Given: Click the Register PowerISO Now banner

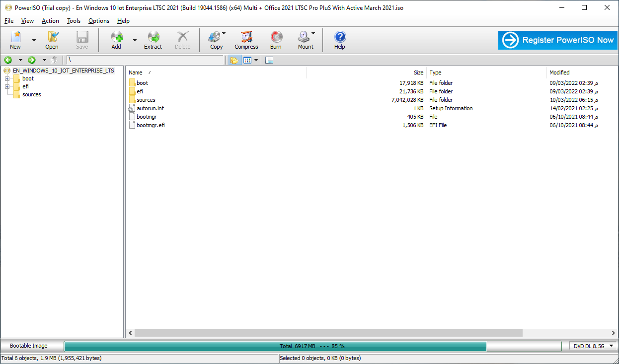Looking at the screenshot, I should pyautogui.click(x=558, y=40).
